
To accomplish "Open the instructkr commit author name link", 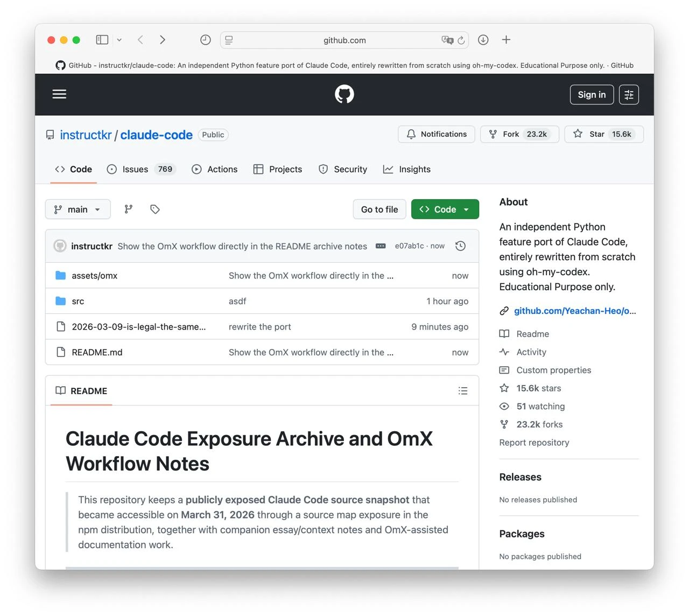I will pyautogui.click(x=92, y=246).
